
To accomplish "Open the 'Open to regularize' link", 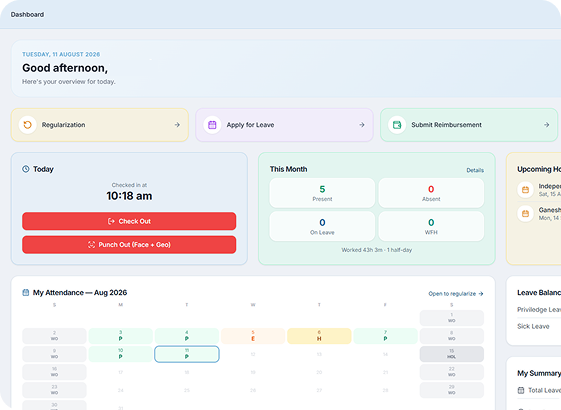I will point(456,294).
